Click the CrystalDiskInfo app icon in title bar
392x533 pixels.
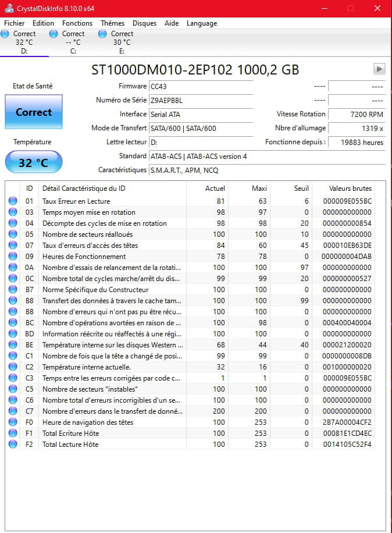click(9, 8)
